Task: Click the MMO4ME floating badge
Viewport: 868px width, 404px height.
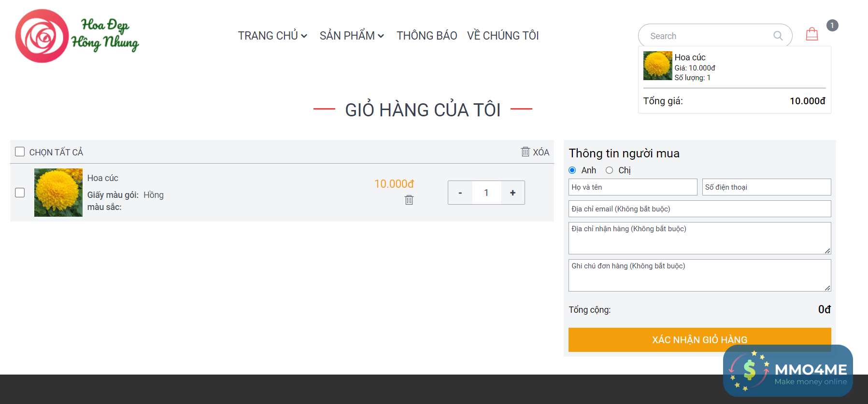Action: pyautogui.click(x=788, y=371)
